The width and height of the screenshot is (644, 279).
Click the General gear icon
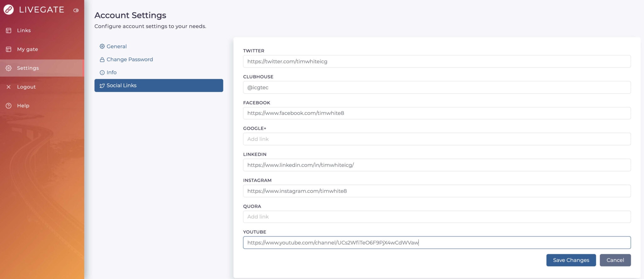pos(102,46)
